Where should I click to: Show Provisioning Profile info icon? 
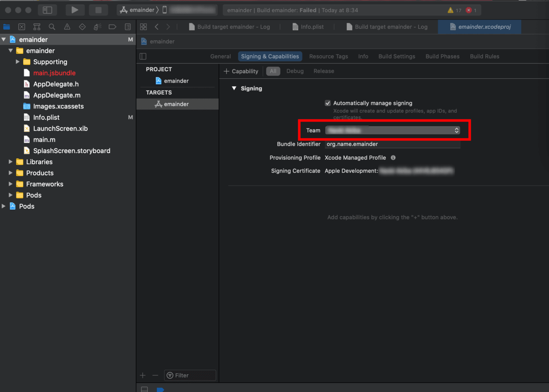click(x=393, y=157)
